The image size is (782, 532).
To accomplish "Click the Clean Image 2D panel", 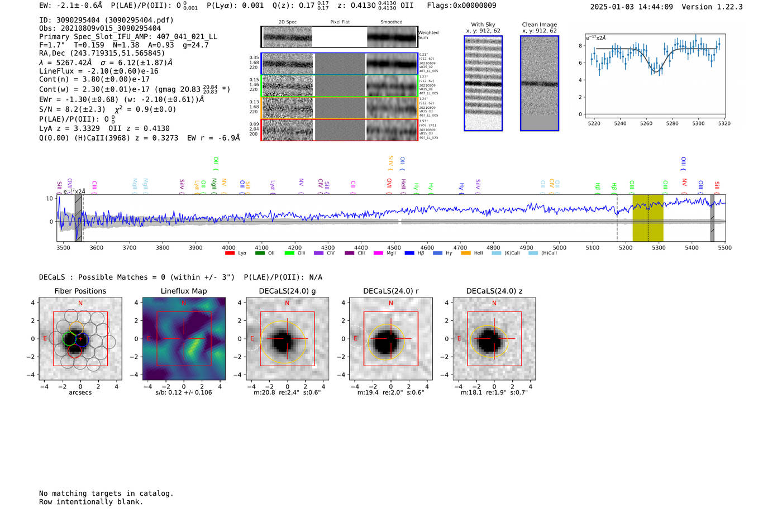I will (540, 83).
